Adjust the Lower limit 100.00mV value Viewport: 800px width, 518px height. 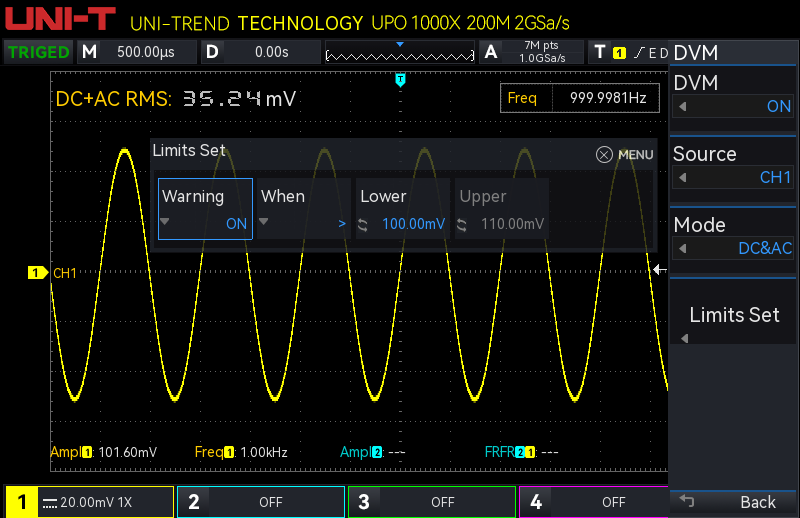(x=402, y=209)
